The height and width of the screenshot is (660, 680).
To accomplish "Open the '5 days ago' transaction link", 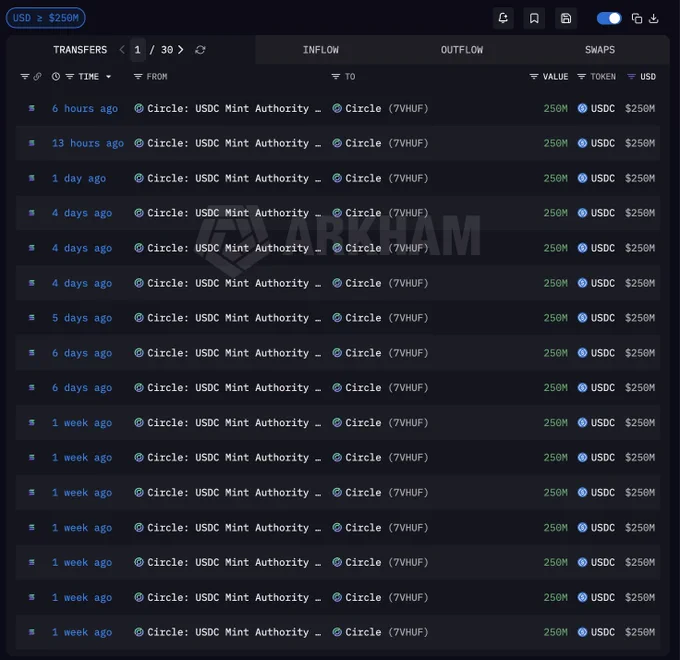I will (82, 318).
